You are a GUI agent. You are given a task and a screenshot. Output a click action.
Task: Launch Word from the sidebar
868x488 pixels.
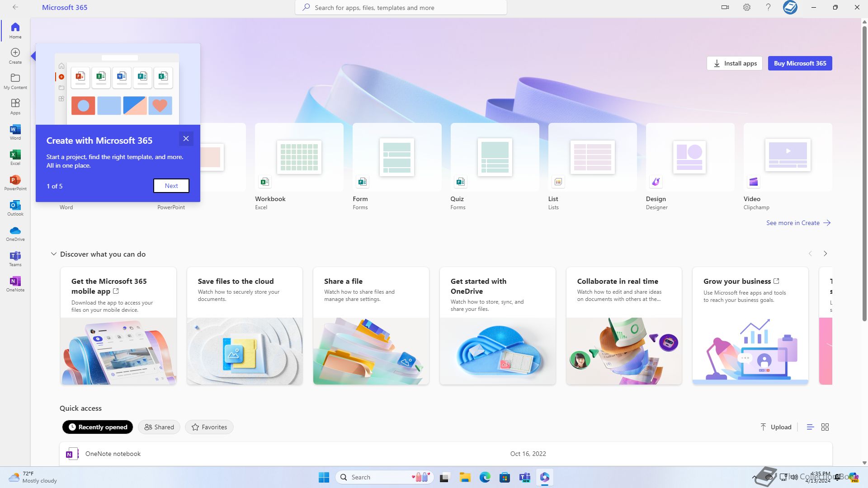[x=15, y=132]
